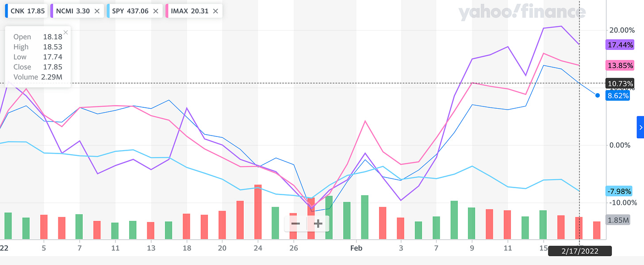This screenshot has width=644, height=265.
Task: Click the purple 17.44% price tag
Action: point(619,45)
